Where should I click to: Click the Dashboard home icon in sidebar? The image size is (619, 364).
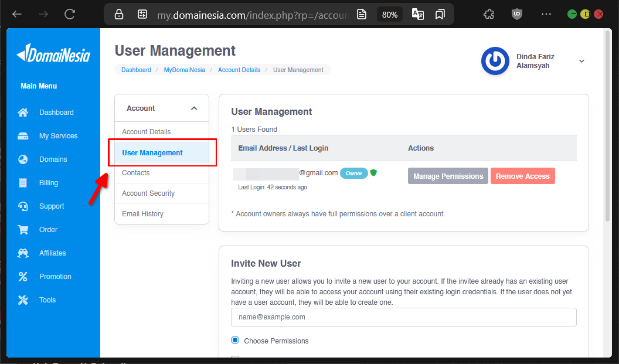point(23,113)
